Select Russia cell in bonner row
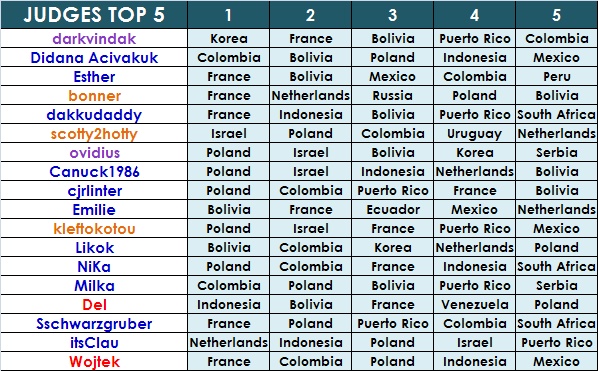 click(x=392, y=96)
